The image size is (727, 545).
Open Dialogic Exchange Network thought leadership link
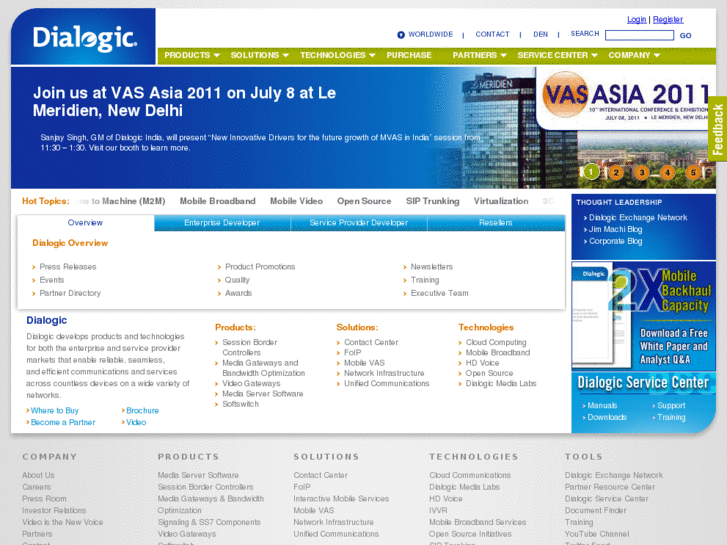click(x=638, y=218)
